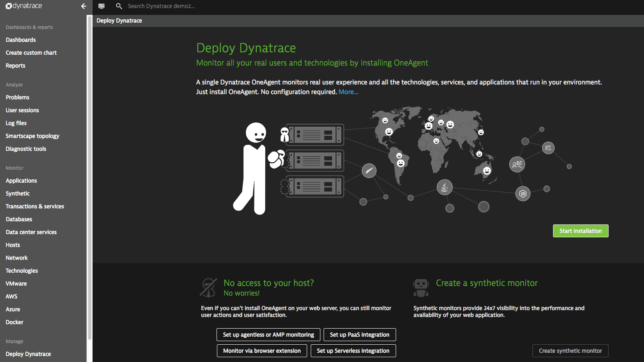
Task: Follow the More... link
Action: pyautogui.click(x=348, y=92)
